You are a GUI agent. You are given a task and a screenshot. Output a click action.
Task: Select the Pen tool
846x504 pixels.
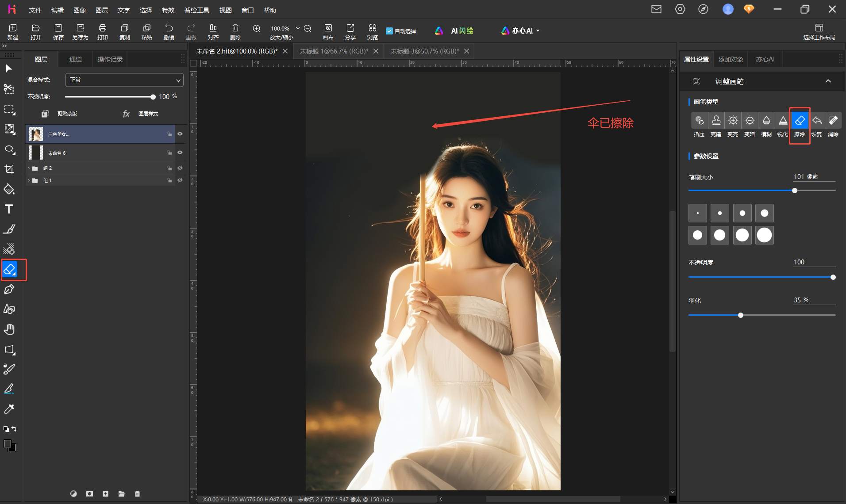tap(9, 289)
